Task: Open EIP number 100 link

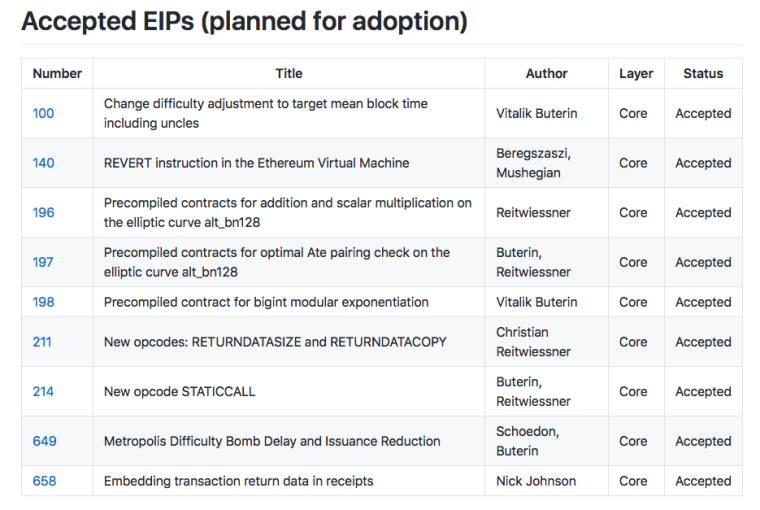Action: [43, 113]
